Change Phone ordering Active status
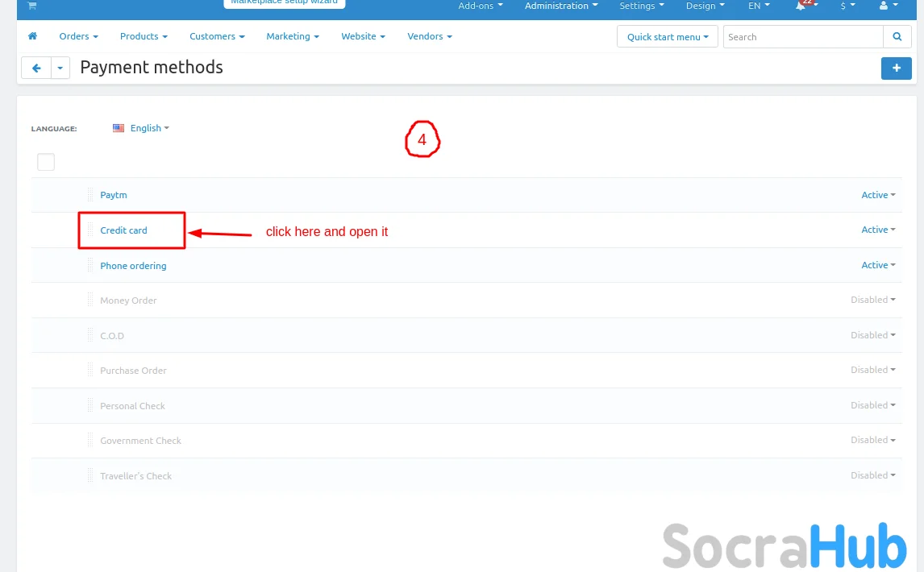The width and height of the screenshot is (924, 572). tap(878, 265)
